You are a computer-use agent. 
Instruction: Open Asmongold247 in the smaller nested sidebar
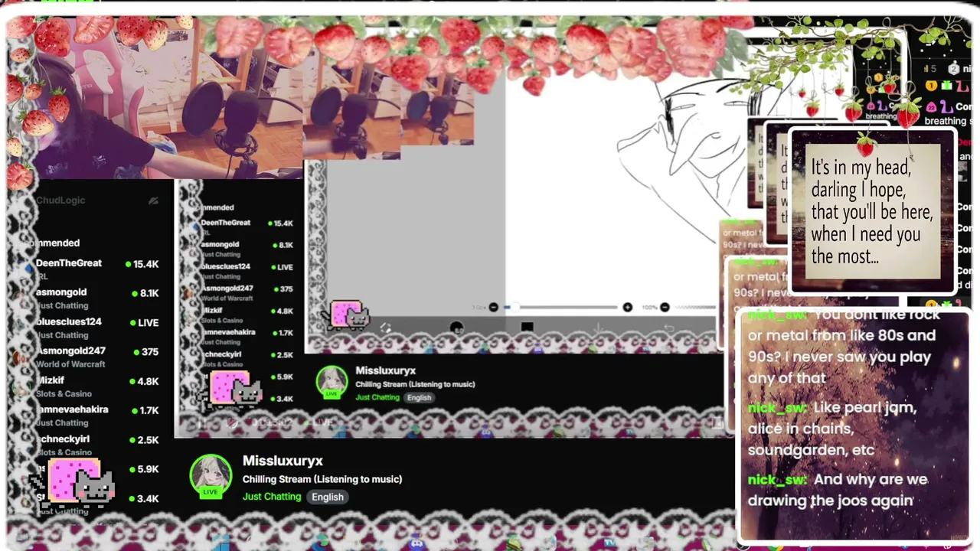click(x=227, y=289)
